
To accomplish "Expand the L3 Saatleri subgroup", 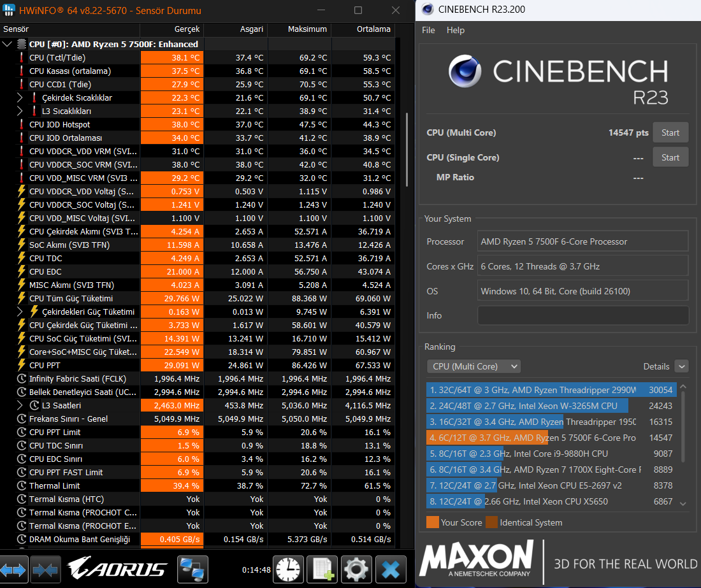I will tap(20, 406).
